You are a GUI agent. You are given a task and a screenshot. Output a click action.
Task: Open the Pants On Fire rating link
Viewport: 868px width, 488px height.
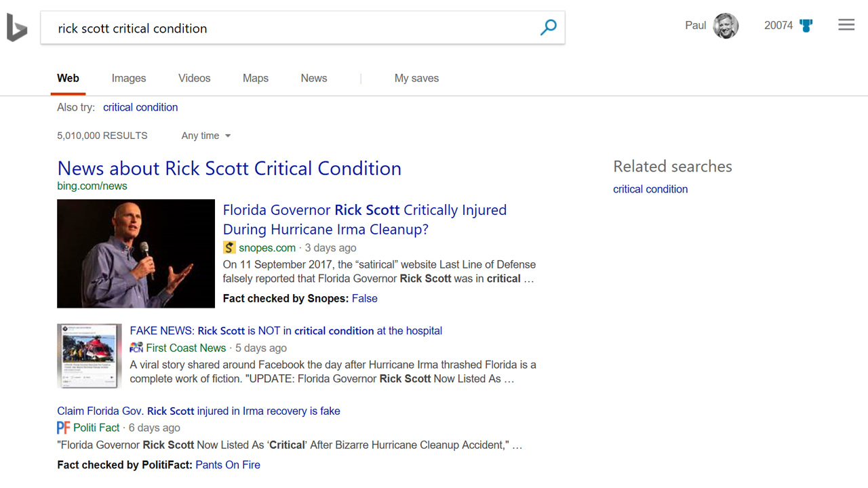coord(227,464)
